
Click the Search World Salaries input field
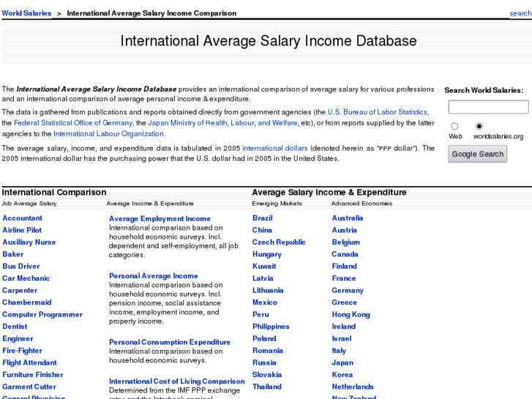point(488,107)
